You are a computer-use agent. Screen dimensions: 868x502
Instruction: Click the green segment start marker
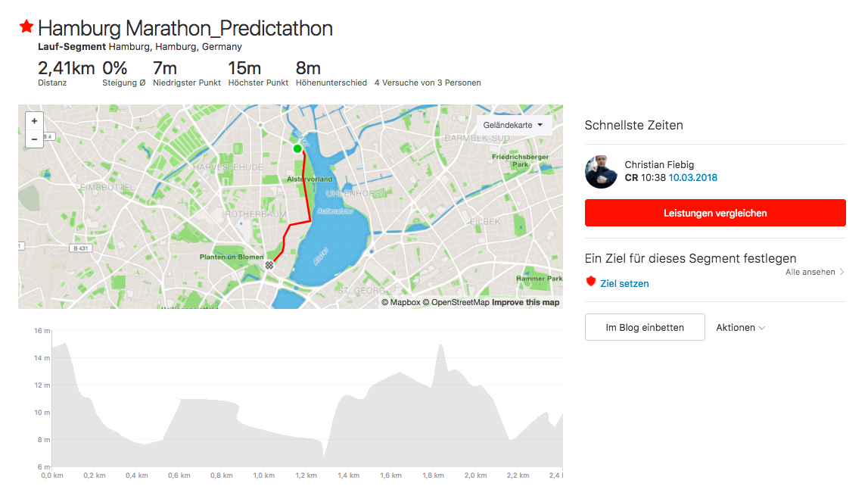click(x=297, y=148)
